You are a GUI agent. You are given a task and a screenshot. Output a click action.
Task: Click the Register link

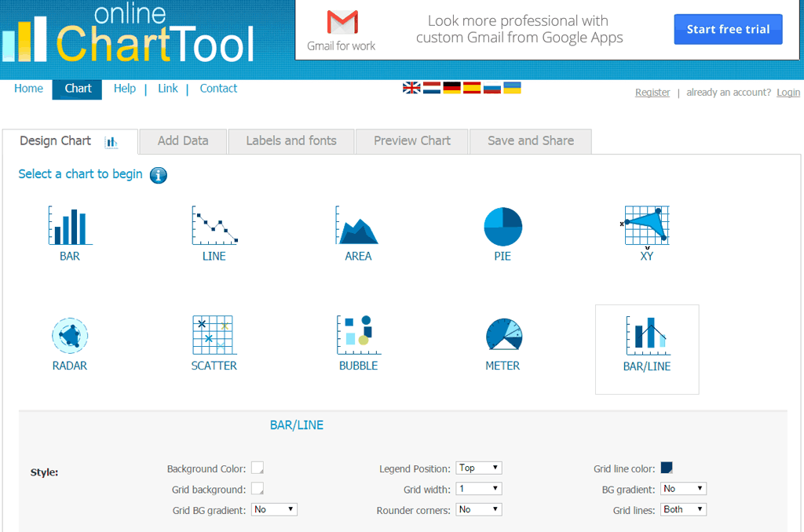click(x=652, y=93)
